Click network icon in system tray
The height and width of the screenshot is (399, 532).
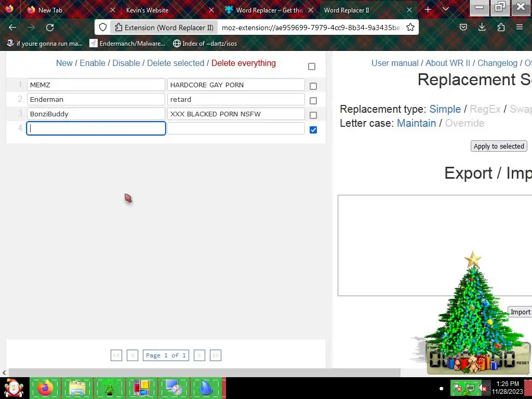click(470, 388)
